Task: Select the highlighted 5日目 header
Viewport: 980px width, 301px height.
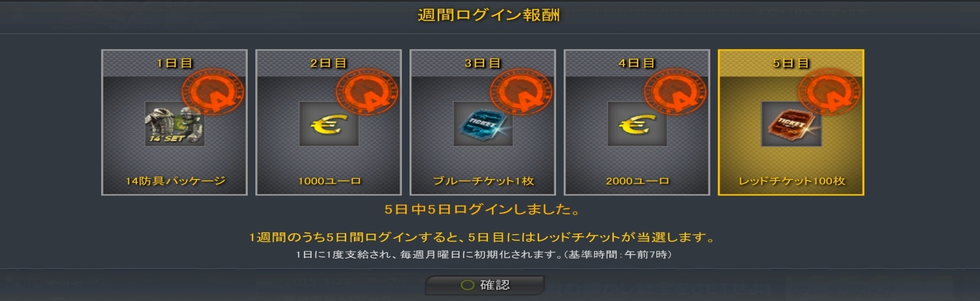Action: click(792, 63)
